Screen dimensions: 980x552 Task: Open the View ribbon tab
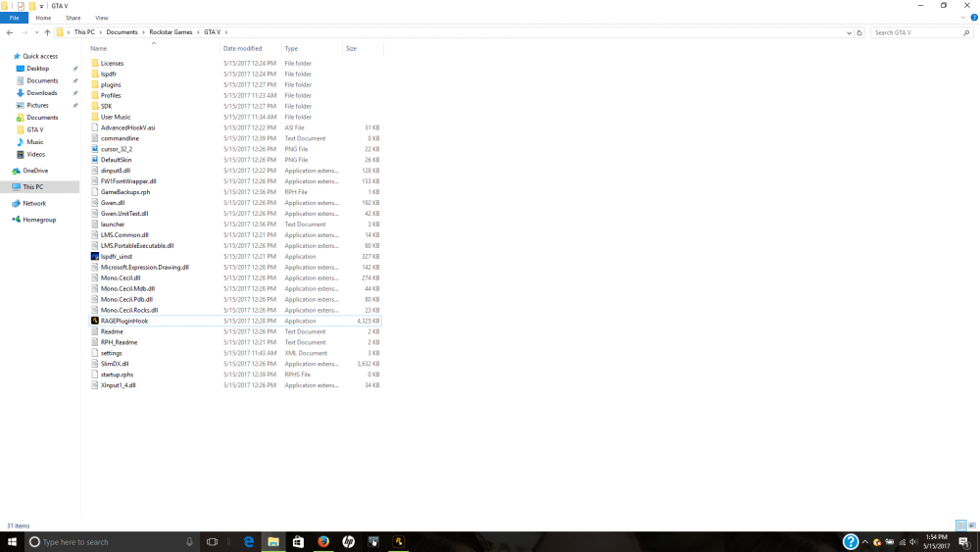pyautogui.click(x=101, y=18)
